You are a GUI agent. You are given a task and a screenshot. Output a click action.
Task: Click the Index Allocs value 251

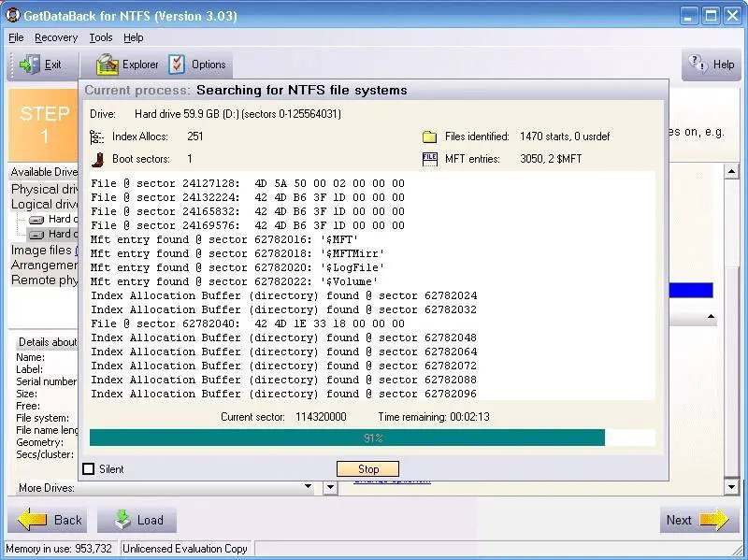(195, 136)
